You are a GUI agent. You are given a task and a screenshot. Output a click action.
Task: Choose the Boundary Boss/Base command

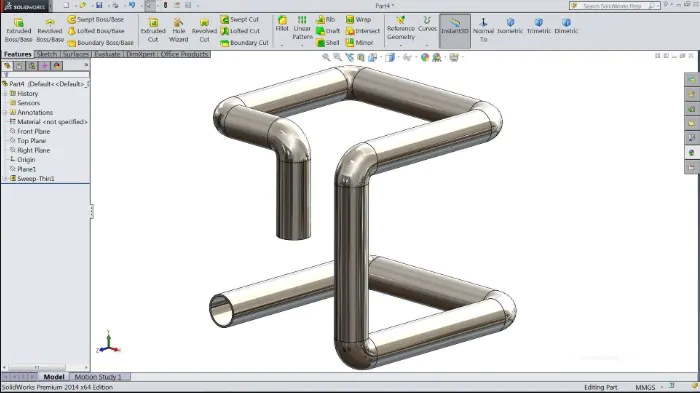100,42
